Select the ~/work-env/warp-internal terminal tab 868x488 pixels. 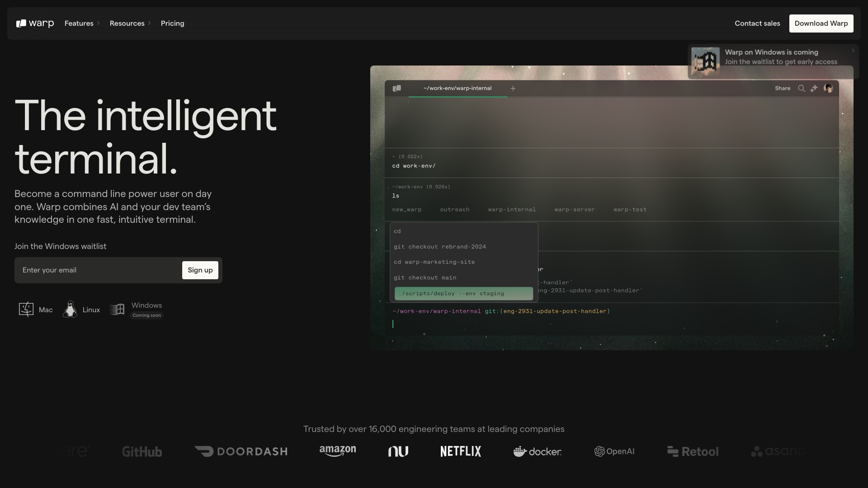[x=457, y=89]
